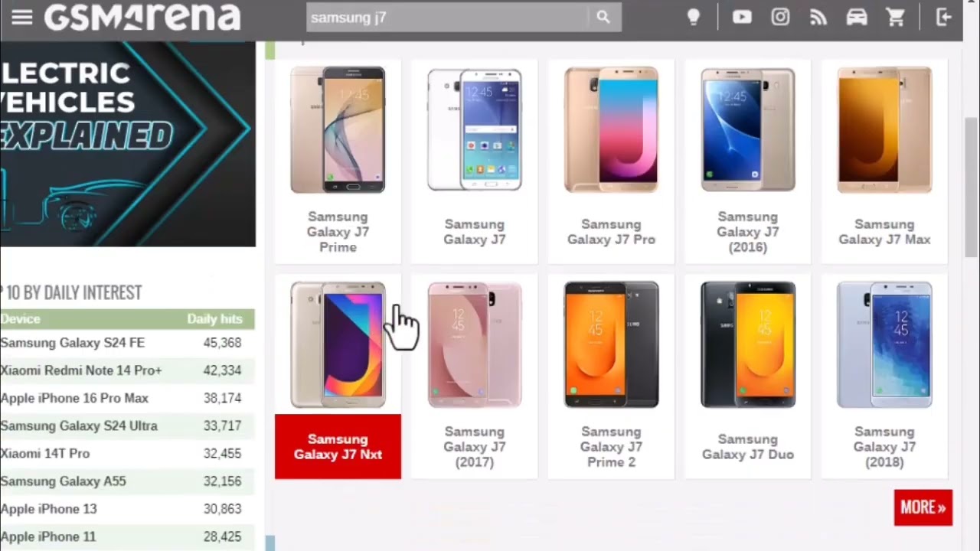The height and width of the screenshot is (551, 980).
Task: Focus the search field containing samsung j7
Action: 447,17
